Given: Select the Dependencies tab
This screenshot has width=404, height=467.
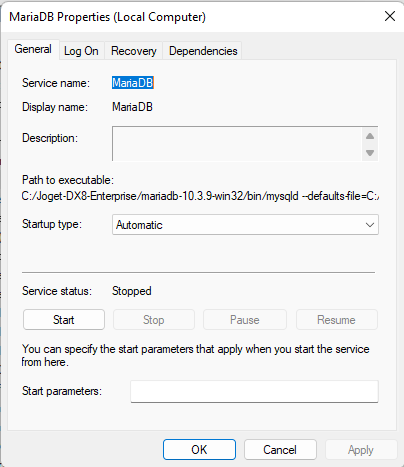Looking at the screenshot, I should point(203,51).
